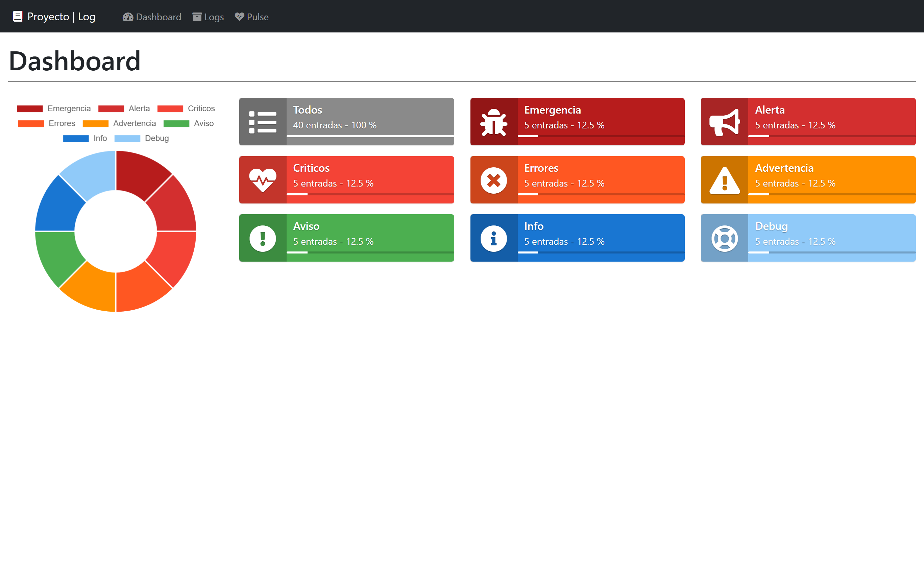This screenshot has height=580, width=924.
Task: Click the Emergencia bug icon
Action: coord(494,122)
